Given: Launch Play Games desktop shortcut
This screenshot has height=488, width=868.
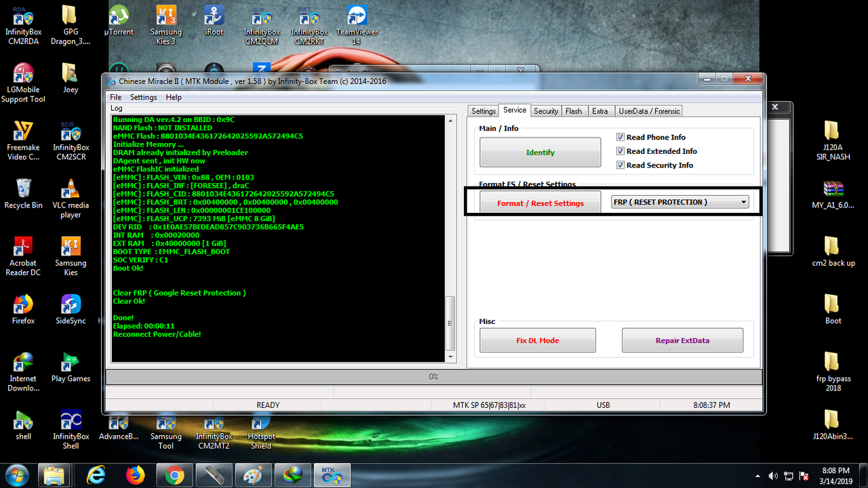Looking at the screenshot, I should click(x=71, y=367).
